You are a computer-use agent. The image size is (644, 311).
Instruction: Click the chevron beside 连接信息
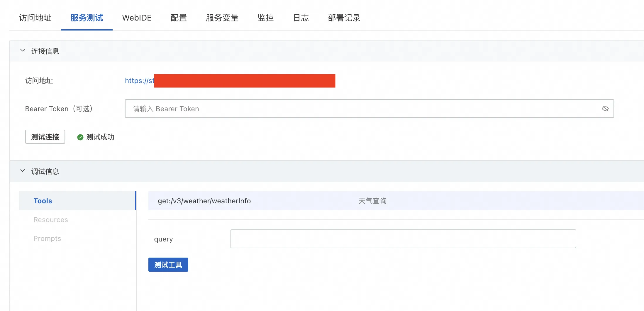click(x=23, y=50)
